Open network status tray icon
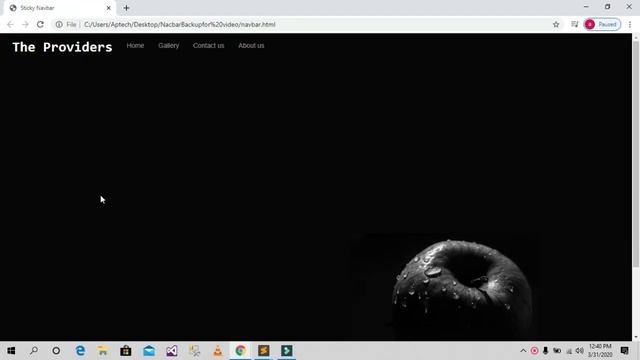Screen dimensions: 640x360 tap(569, 351)
